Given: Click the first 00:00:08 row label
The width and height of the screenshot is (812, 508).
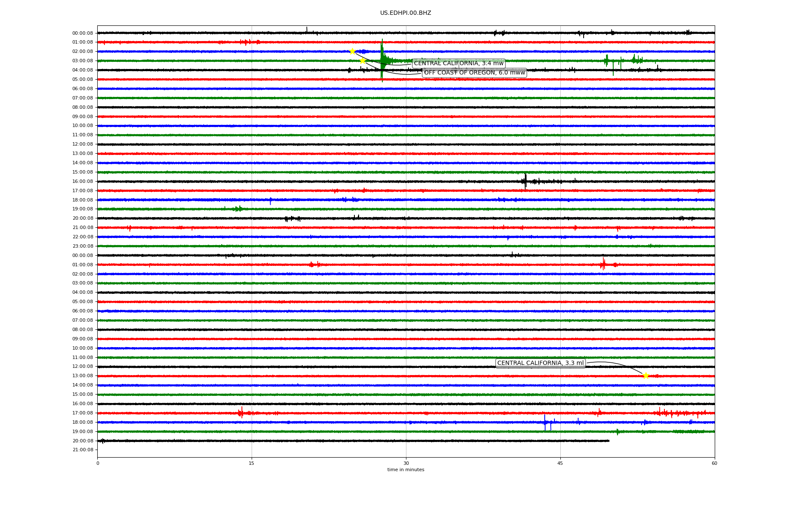Looking at the screenshot, I should 82,33.
